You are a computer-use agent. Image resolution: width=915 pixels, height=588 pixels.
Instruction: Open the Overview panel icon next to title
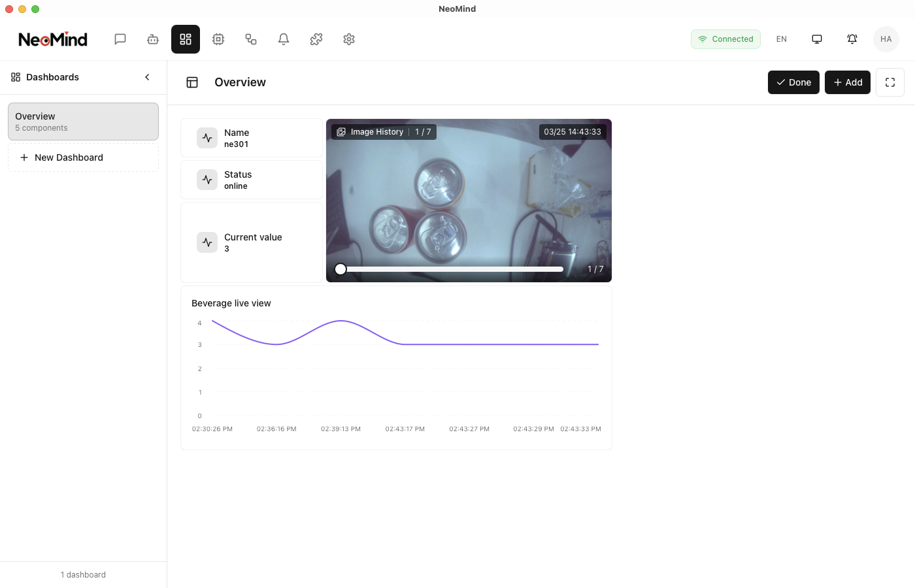click(x=192, y=82)
